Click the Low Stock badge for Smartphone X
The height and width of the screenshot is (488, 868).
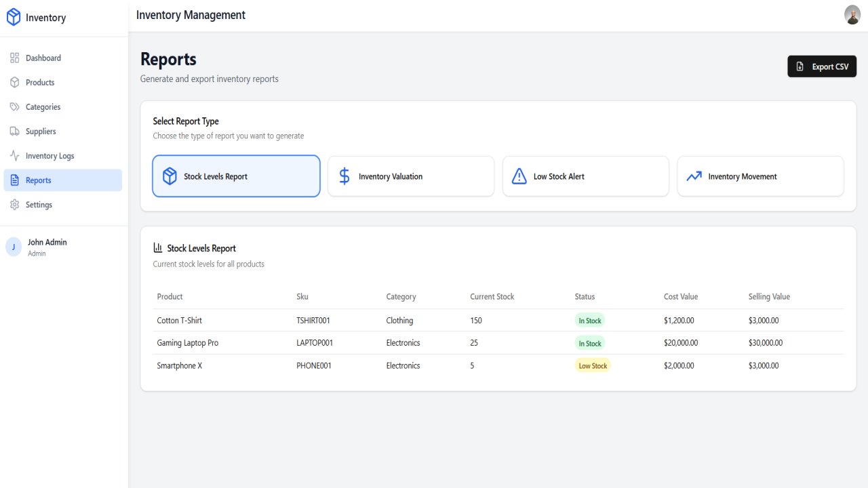point(593,366)
